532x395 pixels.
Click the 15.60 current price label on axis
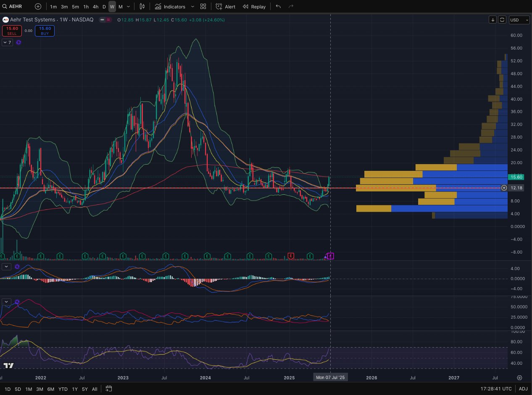pos(516,177)
